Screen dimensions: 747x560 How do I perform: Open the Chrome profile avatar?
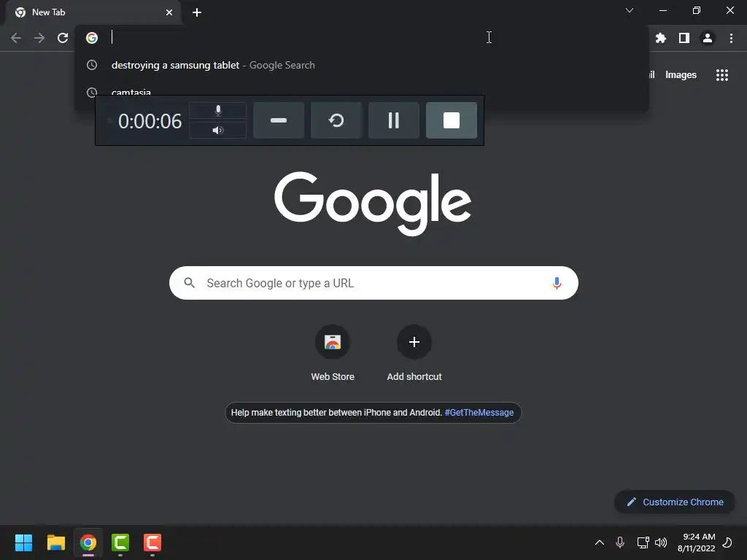click(708, 38)
